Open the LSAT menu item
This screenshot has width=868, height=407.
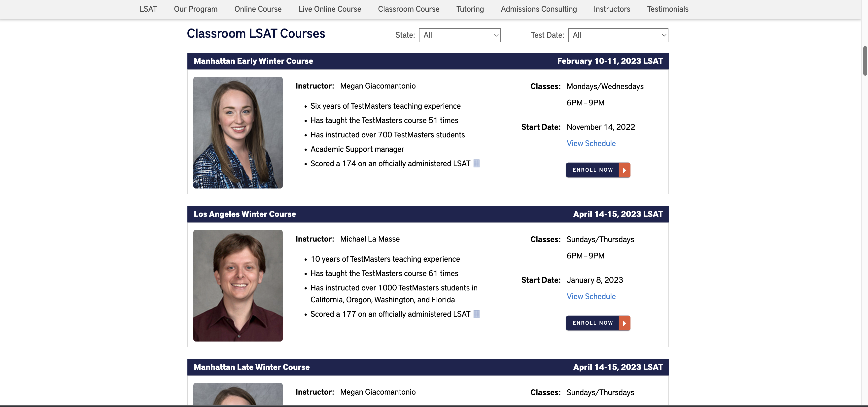pos(148,9)
